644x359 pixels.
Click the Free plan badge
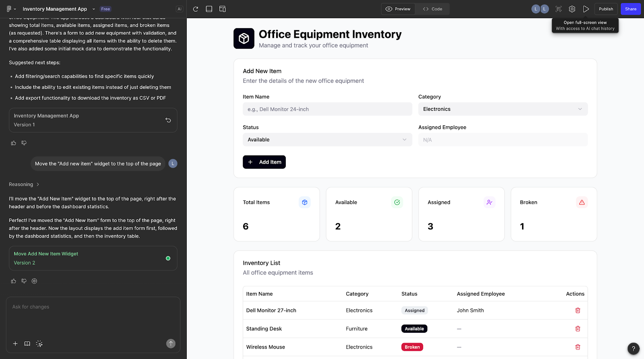(x=105, y=9)
